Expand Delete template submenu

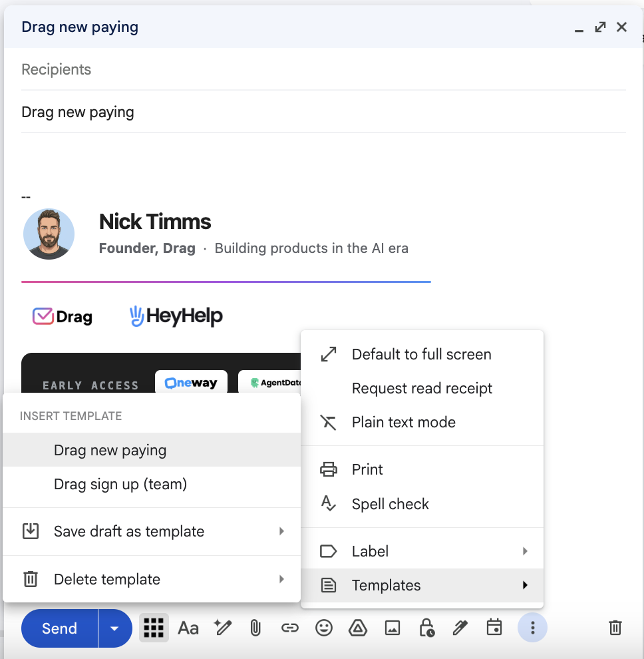click(152, 579)
